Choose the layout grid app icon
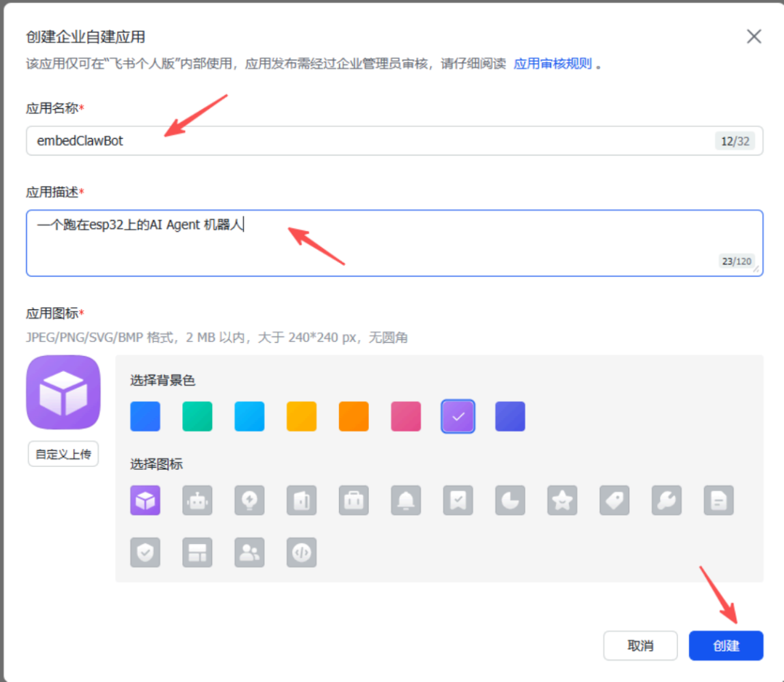Image resolution: width=784 pixels, height=682 pixels. [197, 553]
